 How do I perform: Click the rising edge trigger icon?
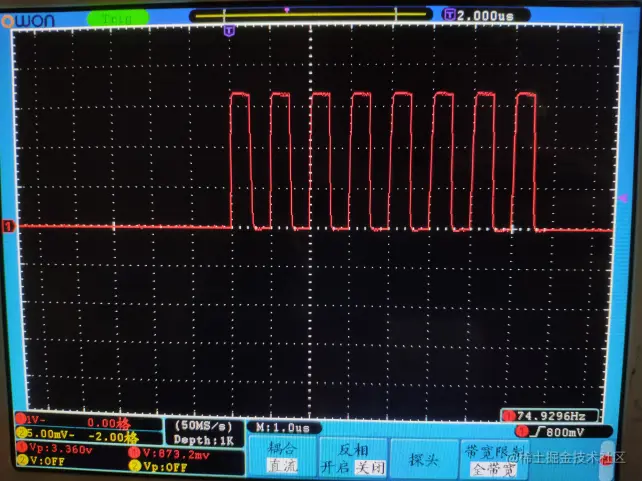538,432
